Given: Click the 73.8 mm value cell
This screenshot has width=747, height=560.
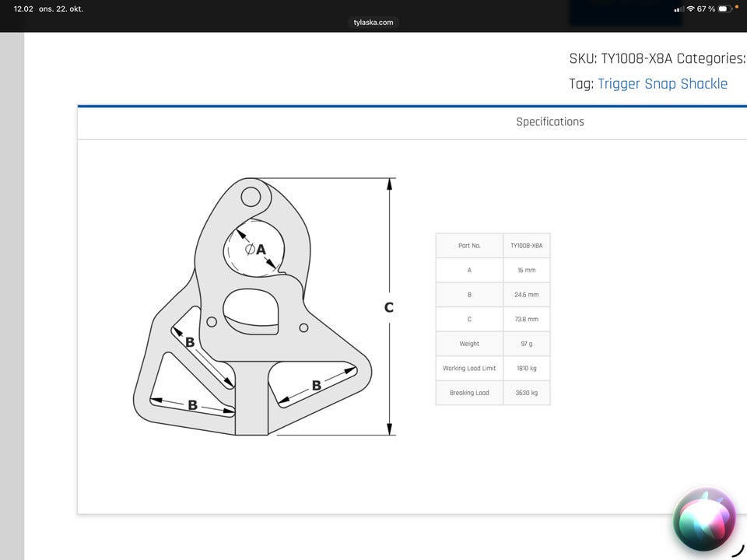Looking at the screenshot, I should point(527,319).
